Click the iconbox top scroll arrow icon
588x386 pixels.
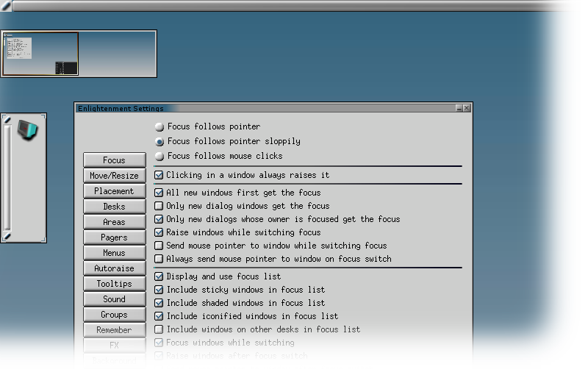pyautogui.click(x=7, y=120)
